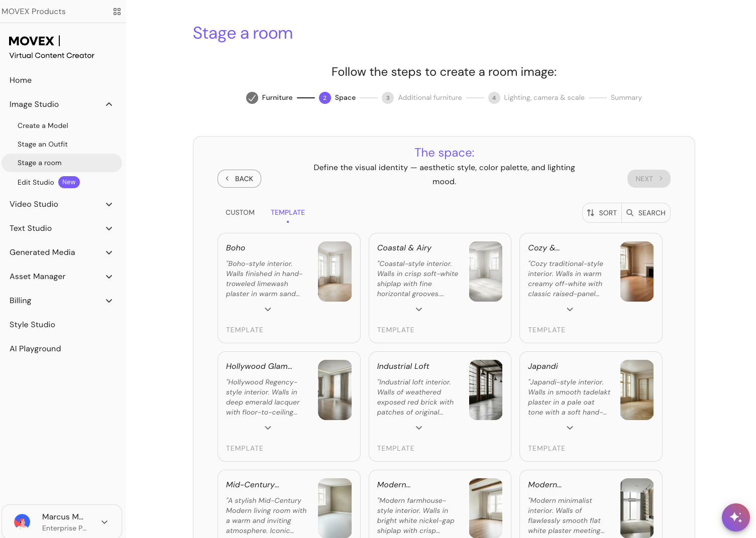The width and height of the screenshot is (756, 538).
Task: Expand the Cozy template description
Action: coord(570,309)
